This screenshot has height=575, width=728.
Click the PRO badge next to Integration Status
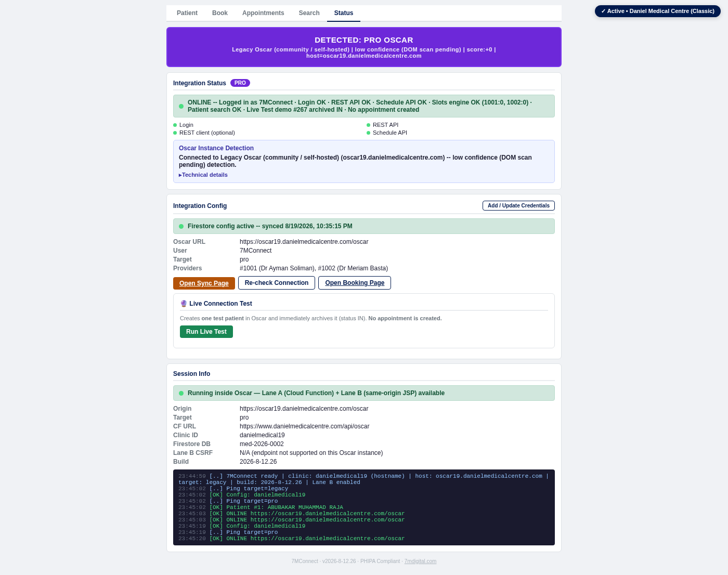(x=240, y=83)
